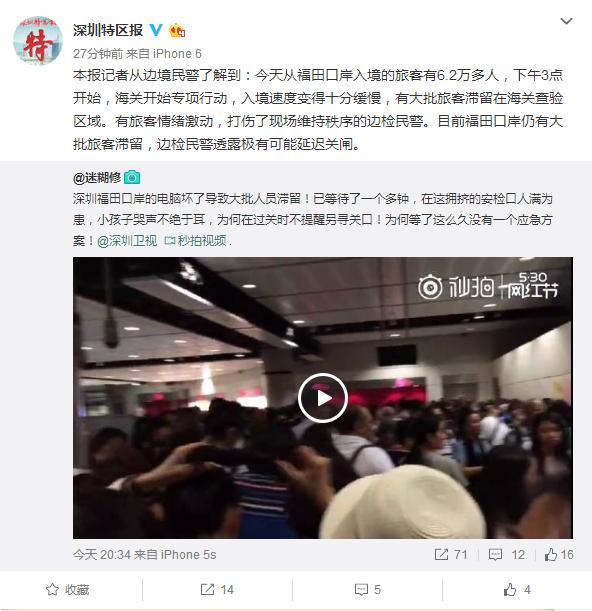Open the iPhone 6 source link
The height and width of the screenshot is (611, 592).
tap(177, 54)
